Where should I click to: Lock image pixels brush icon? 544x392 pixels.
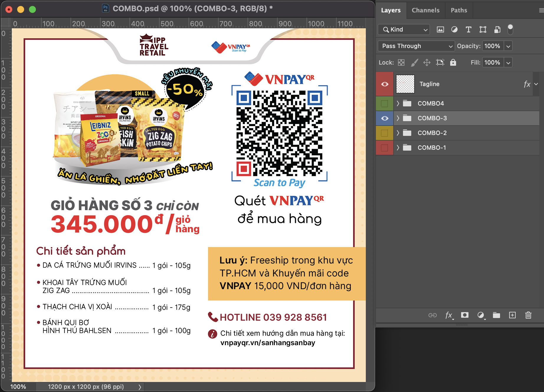(414, 62)
